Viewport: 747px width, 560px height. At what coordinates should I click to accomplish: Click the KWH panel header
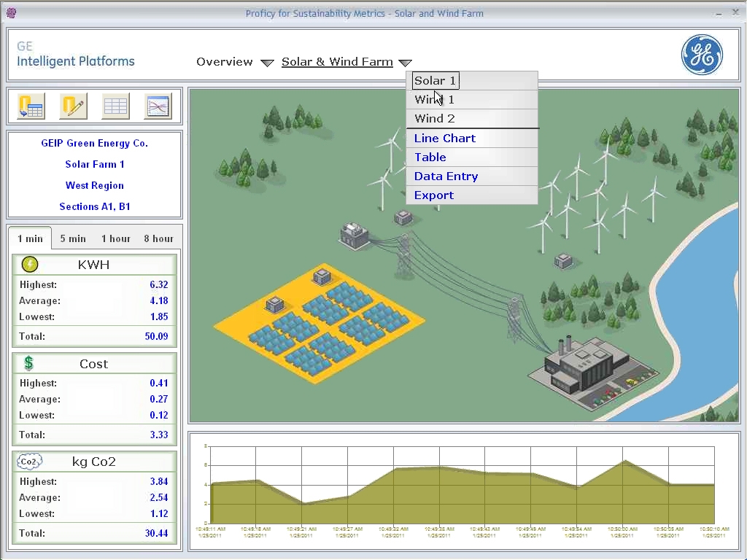(94, 265)
